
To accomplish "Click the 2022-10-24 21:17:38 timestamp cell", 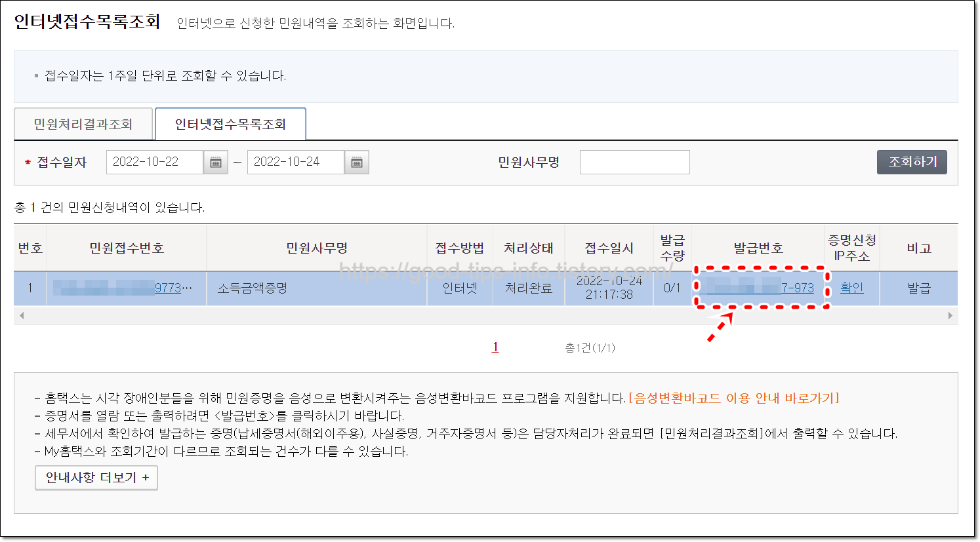I will click(609, 288).
